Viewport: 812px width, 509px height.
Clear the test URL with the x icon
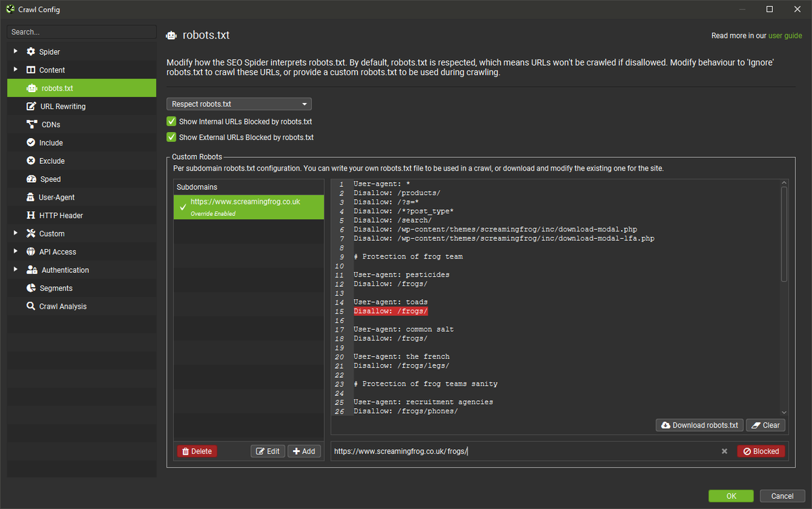tap(724, 451)
